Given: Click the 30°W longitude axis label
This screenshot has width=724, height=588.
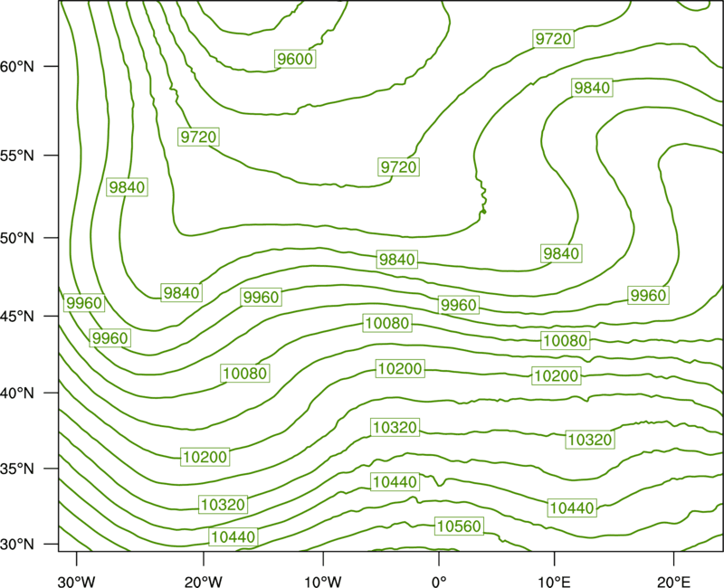Looking at the screenshot, I should pos(76,582).
